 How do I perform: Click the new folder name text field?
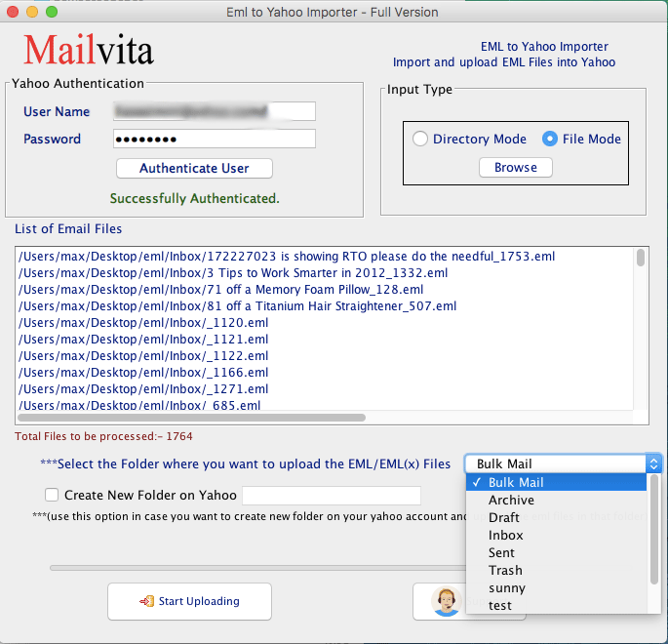[x=331, y=496]
